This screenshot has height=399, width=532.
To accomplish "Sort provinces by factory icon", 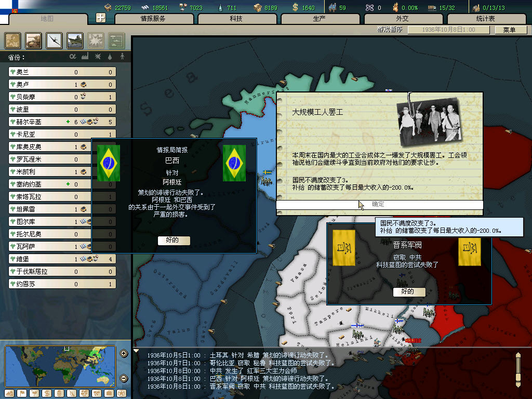I will pos(85,56).
